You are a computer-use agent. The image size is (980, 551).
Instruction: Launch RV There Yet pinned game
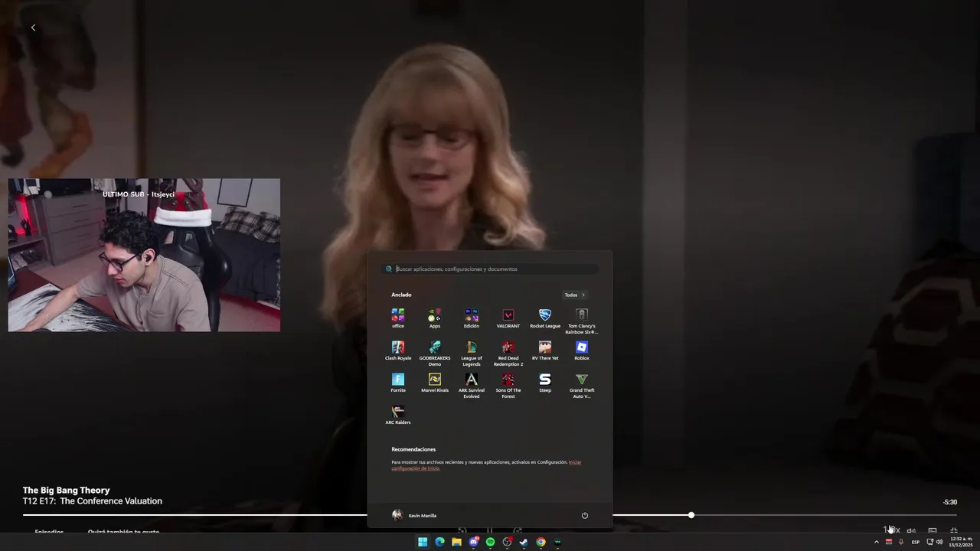tap(545, 350)
